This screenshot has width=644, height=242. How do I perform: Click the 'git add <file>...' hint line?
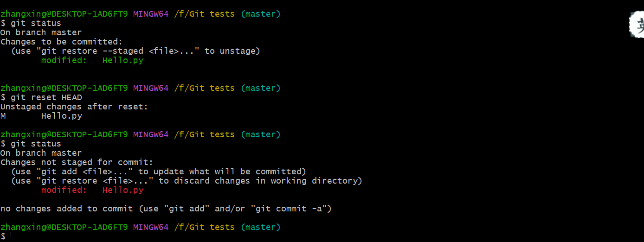pyautogui.click(x=159, y=172)
